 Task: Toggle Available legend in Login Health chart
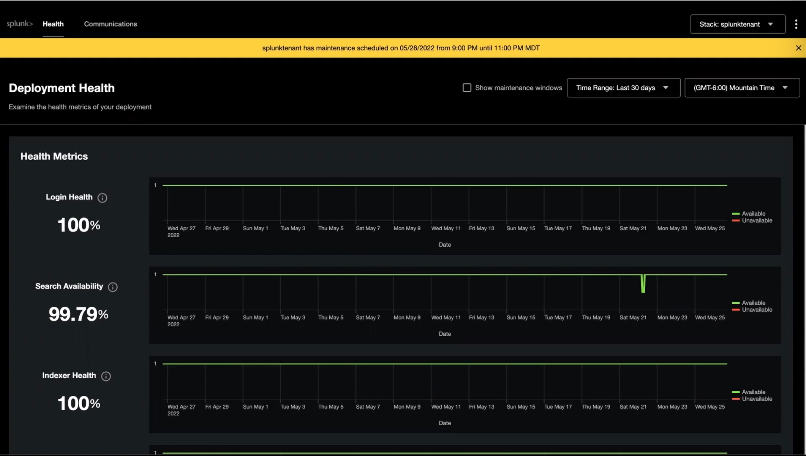(x=751, y=214)
